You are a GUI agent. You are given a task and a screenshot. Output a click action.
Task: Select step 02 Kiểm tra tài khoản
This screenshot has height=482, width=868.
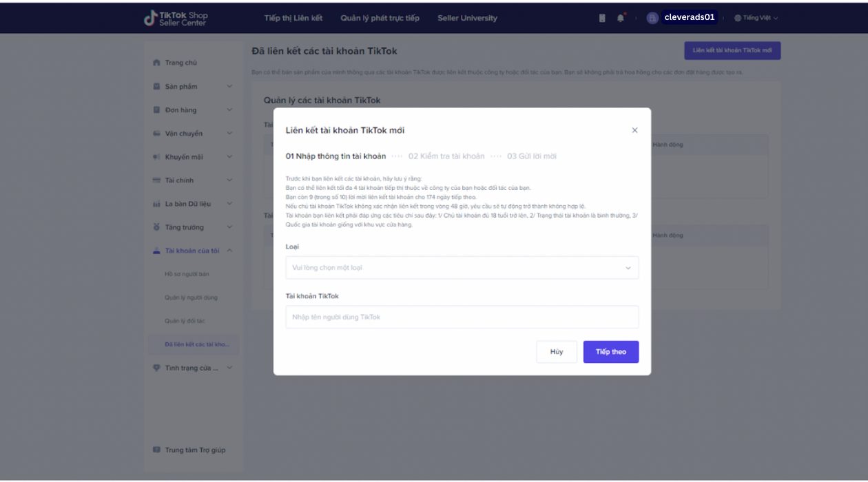click(x=446, y=156)
